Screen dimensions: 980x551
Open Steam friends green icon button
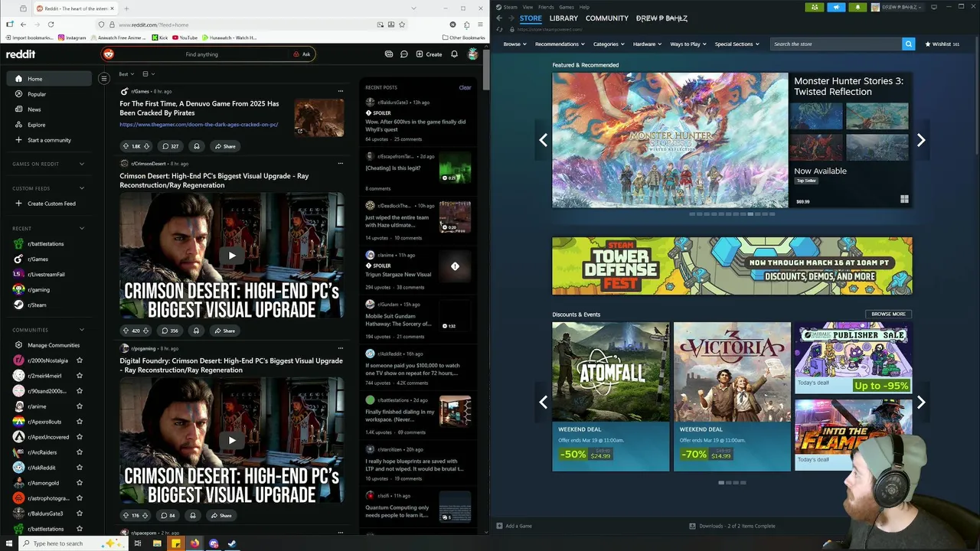click(x=815, y=7)
